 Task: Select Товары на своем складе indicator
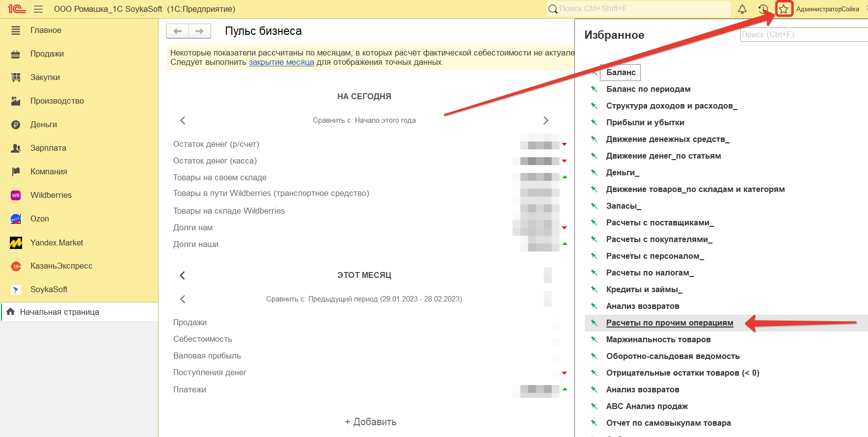(x=220, y=178)
